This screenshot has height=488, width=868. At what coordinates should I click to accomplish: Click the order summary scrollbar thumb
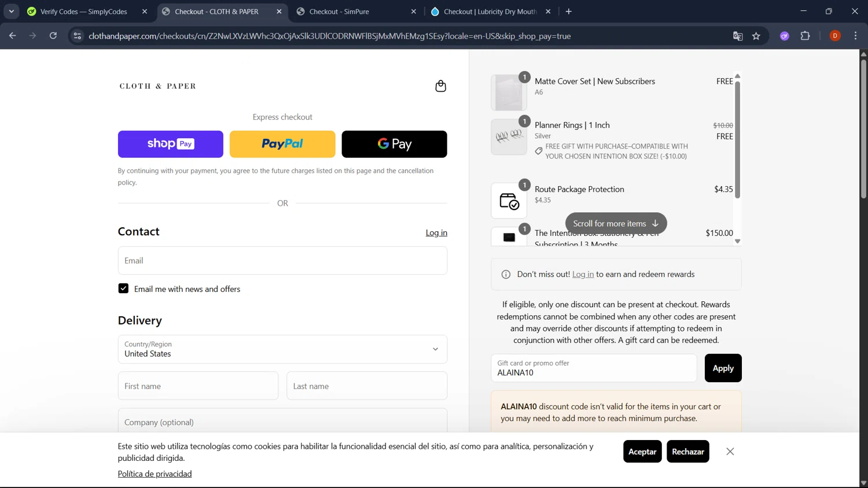(x=737, y=139)
